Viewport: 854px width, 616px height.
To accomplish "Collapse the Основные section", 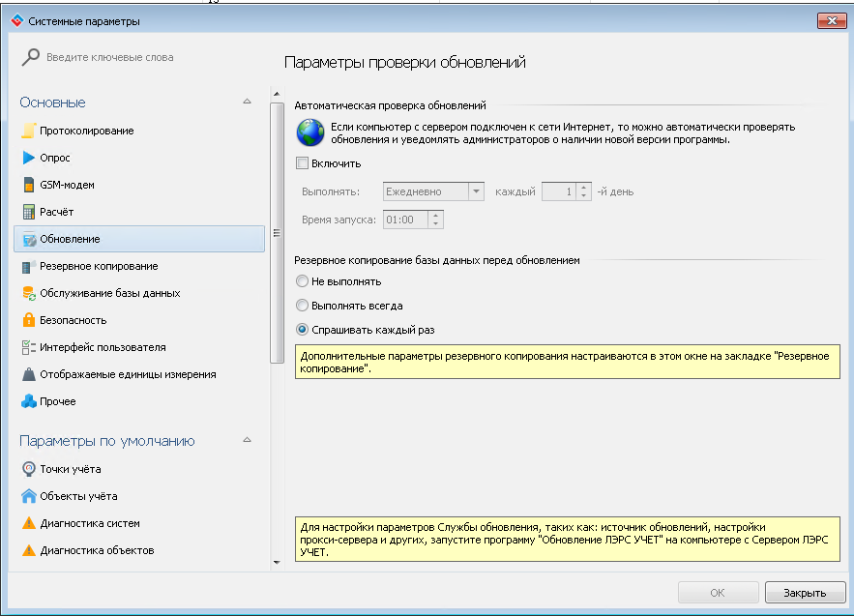I will pyautogui.click(x=247, y=102).
